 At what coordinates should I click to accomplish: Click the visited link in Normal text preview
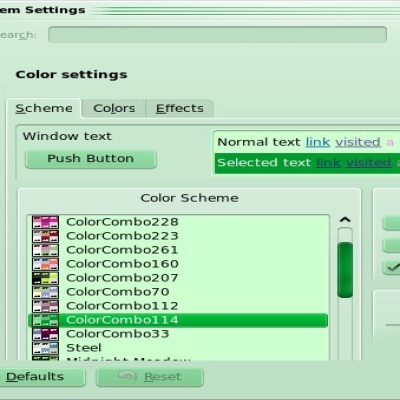click(x=358, y=142)
